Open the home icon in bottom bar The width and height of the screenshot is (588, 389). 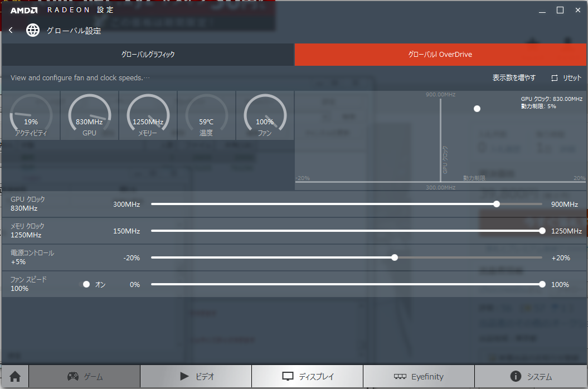[x=15, y=376]
